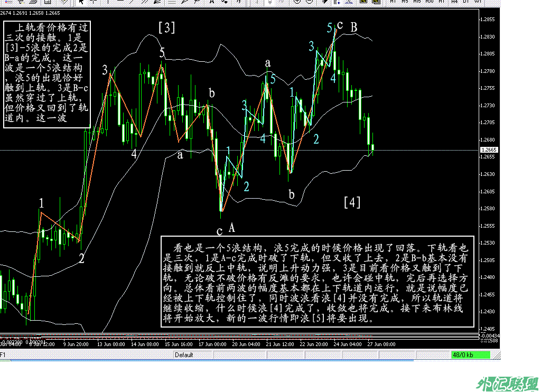The image size is (541, 392).
Task: Click the zoom out magnifier with minus sign
Action: [x=309, y=2]
